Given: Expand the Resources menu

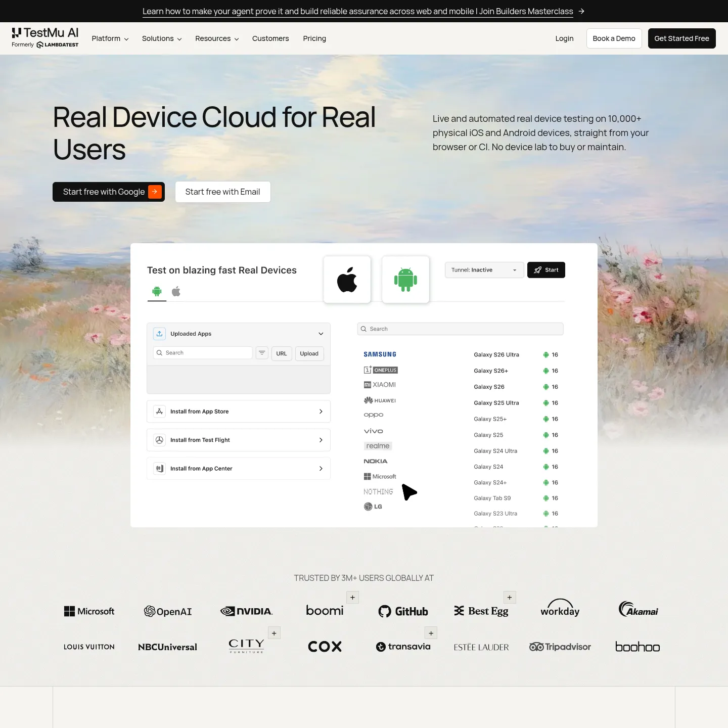Looking at the screenshot, I should (x=217, y=38).
